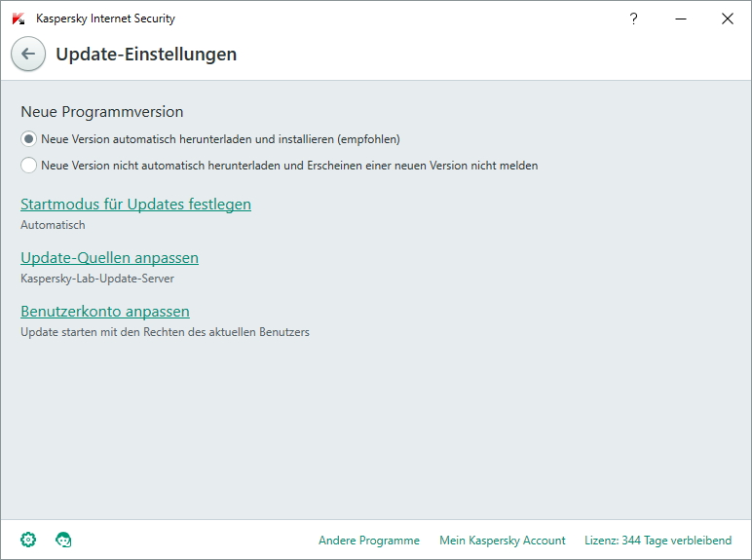This screenshot has width=752, height=560.
Task: Open 'Benutzerkonto anpassen' link
Action: pyautogui.click(x=105, y=312)
